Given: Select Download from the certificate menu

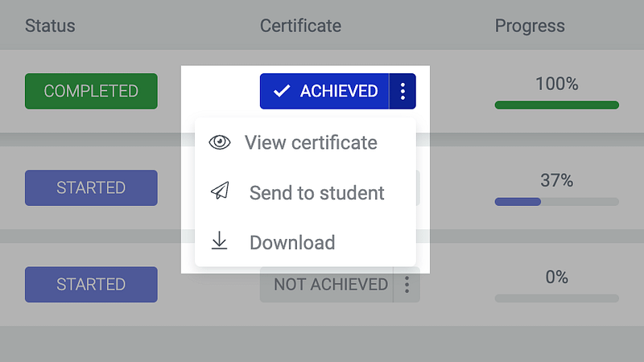Looking at the screenshot, I should [305, 242].
